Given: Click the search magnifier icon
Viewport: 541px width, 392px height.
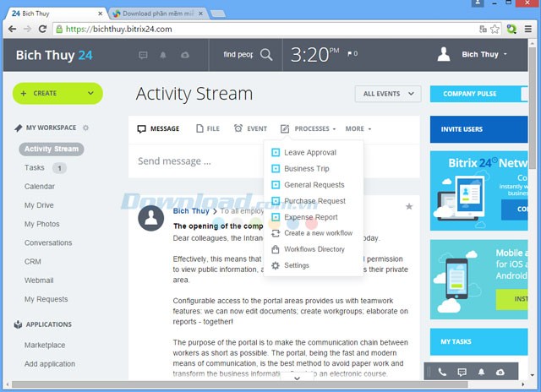Looking at the screenshot, I should tap(266, 54).
